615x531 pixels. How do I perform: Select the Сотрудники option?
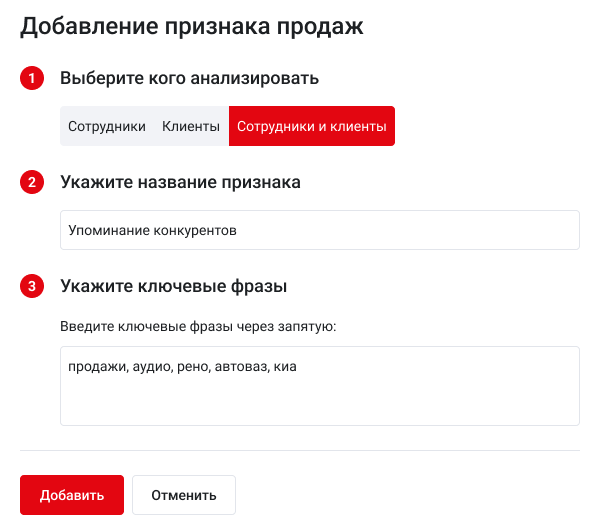click(x=107, y=127)
